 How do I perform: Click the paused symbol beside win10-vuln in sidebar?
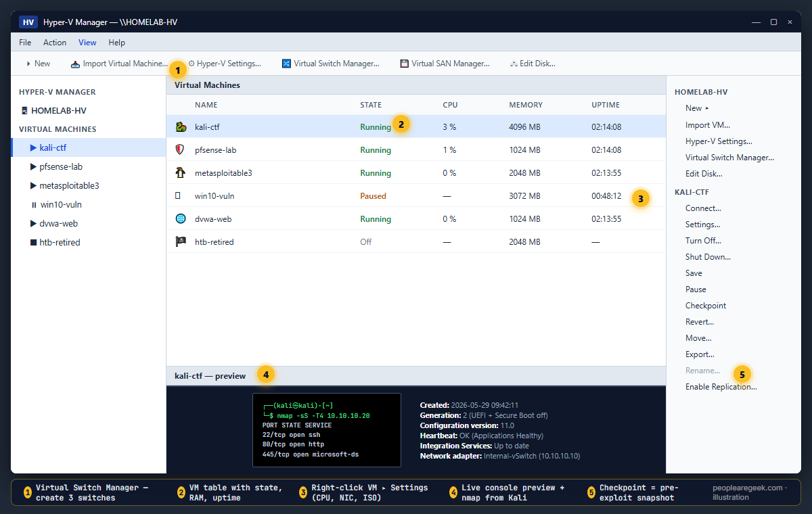pos(34,204)
